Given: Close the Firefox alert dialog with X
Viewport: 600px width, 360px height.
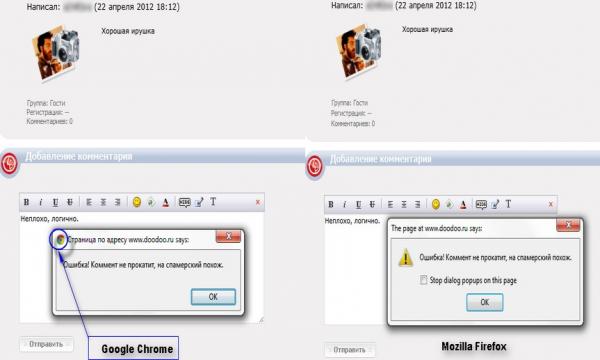Looking at the screenshot, I should 568,225.
